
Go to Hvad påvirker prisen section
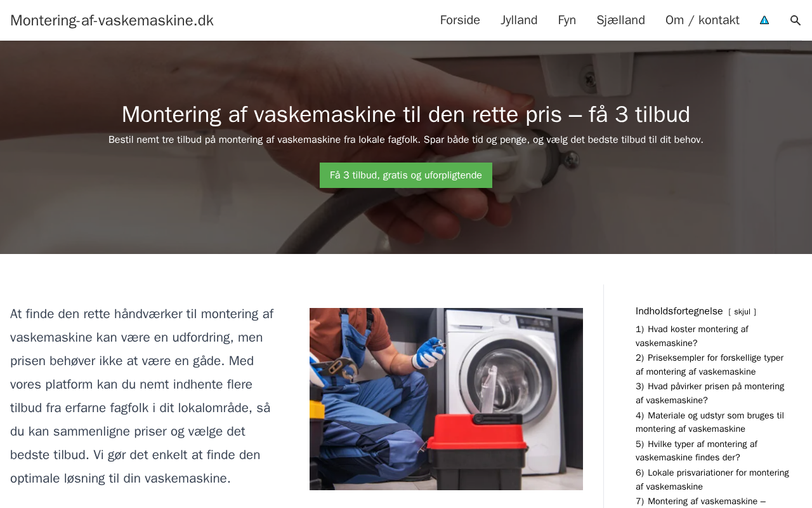[710, 393]
